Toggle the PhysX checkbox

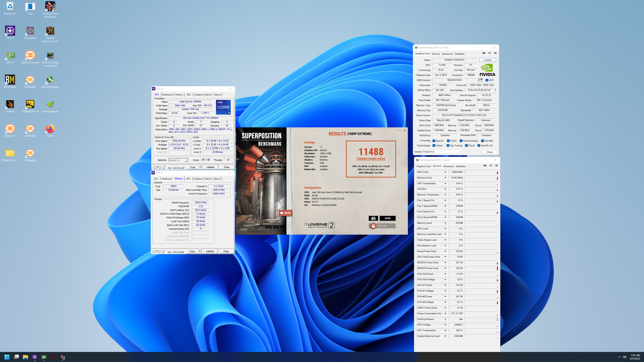click(x=466, y=145)
